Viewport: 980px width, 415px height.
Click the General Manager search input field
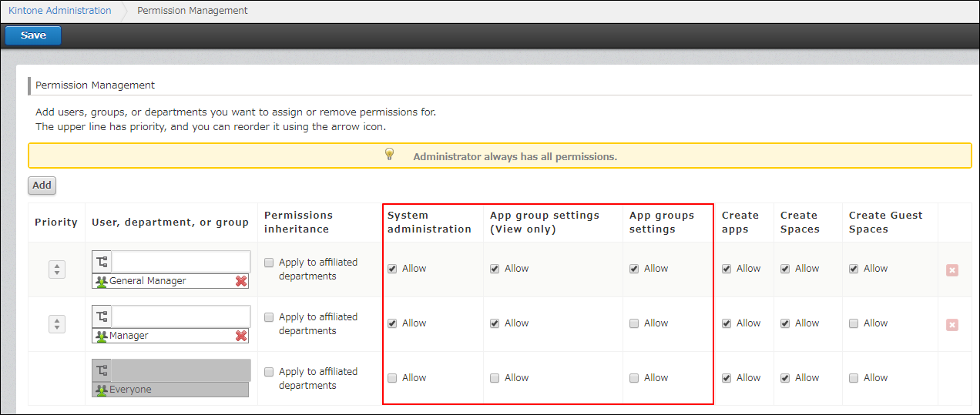click(x=181, y=262)
